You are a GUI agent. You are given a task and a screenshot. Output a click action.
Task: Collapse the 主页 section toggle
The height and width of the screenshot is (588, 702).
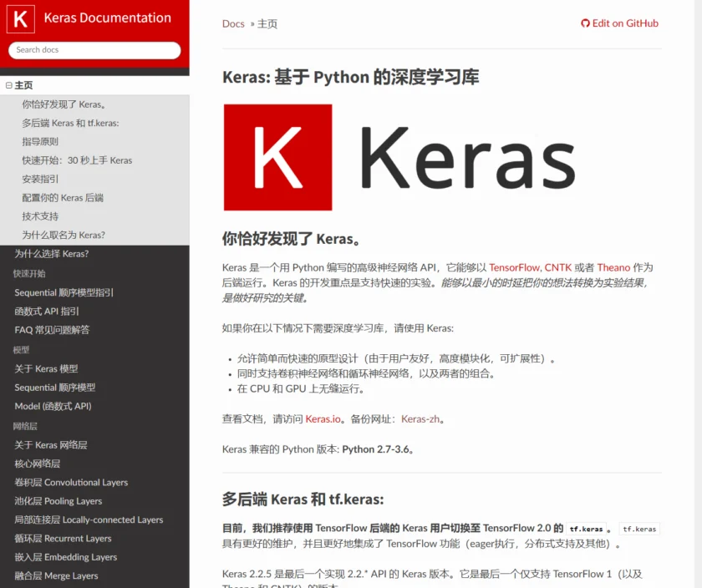click(8, 85)
